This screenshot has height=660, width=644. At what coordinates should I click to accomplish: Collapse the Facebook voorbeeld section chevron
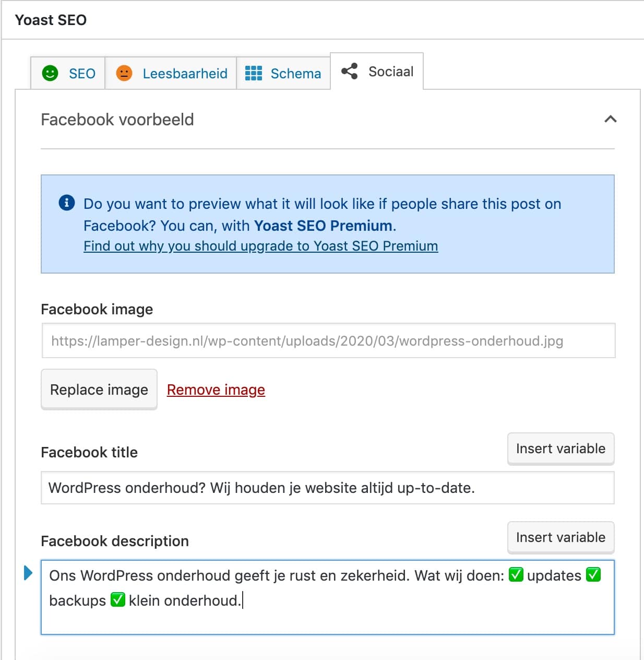click(610, 119)
